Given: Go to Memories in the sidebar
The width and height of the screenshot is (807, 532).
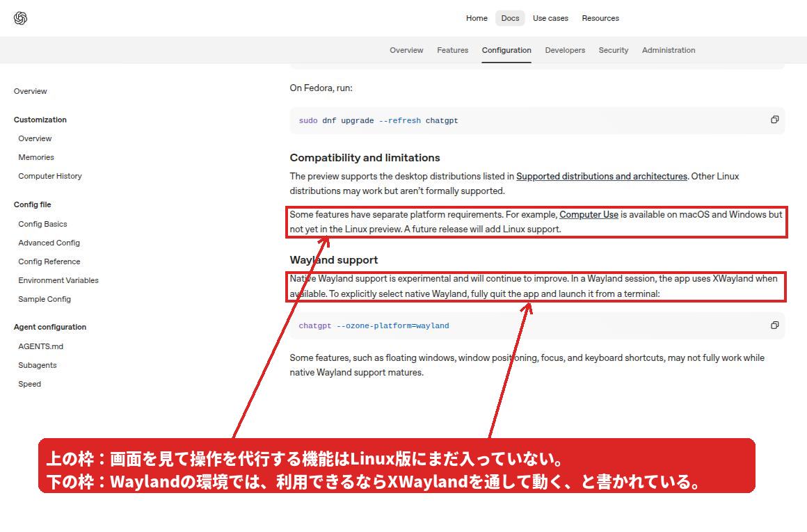Looking at the screenshot, I should click(x=36, y=157).
